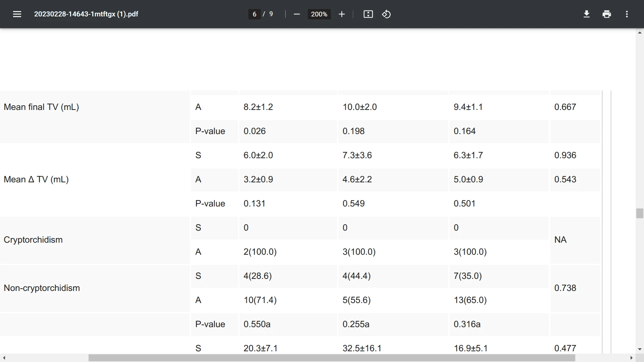The width and height of the screenshot is (644, 362).
Task: Click the value 3(100.0) in the middle column
Action: (x=359, y=252)
